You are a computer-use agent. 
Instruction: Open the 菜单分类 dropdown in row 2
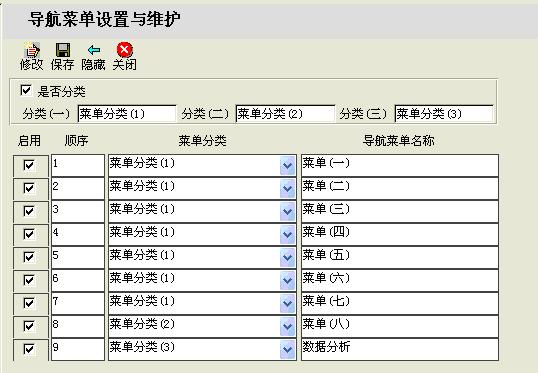pyautogui.click(x=287, y=189)
